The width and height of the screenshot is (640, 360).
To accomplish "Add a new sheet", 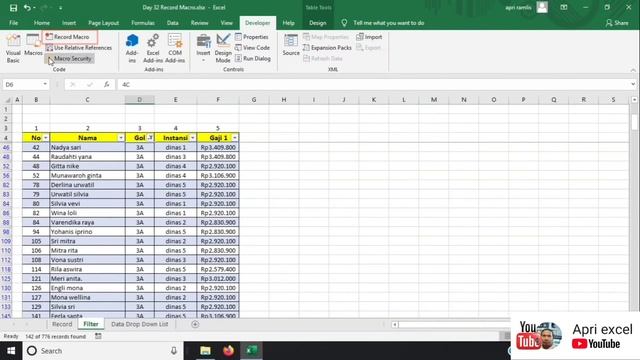I will (195, 324).
